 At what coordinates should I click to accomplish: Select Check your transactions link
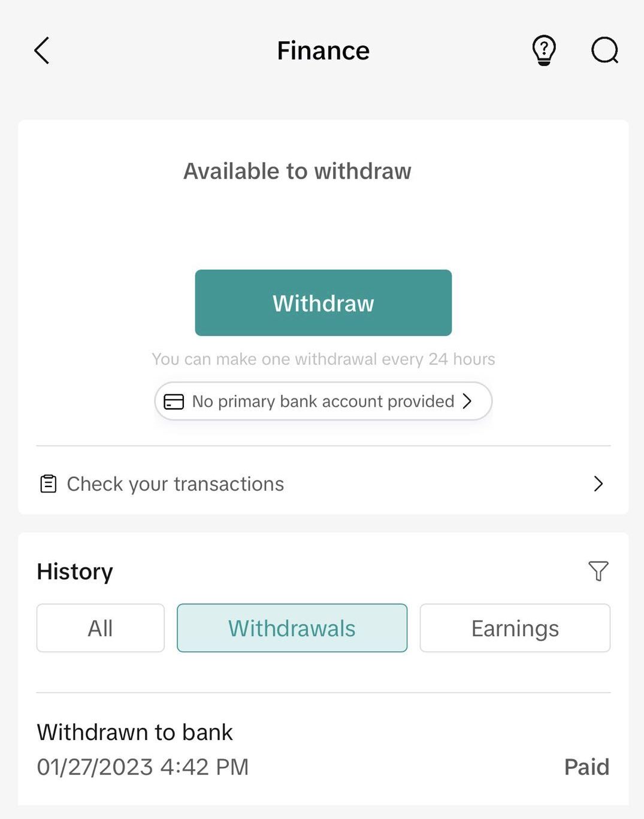[x=323, y=483]
